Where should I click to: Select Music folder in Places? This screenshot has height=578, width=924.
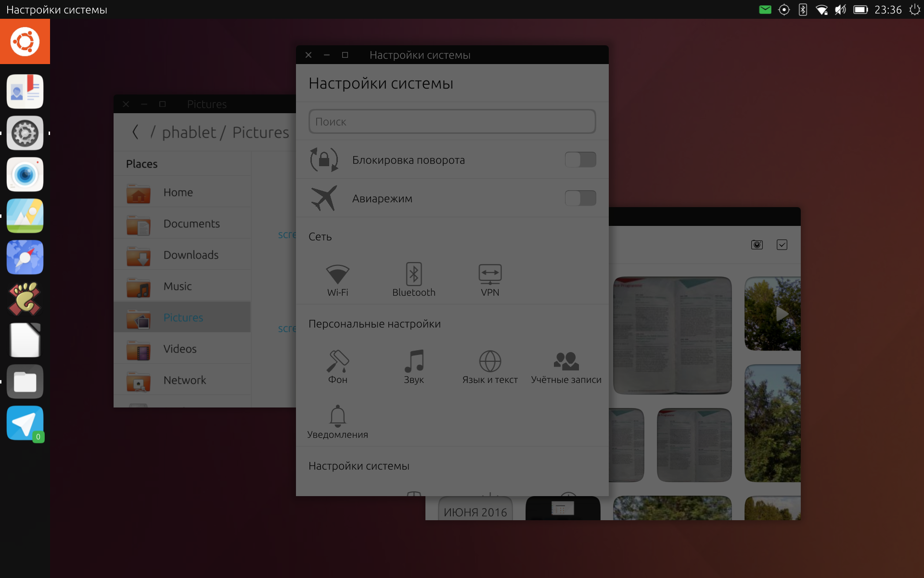(178, 286)
